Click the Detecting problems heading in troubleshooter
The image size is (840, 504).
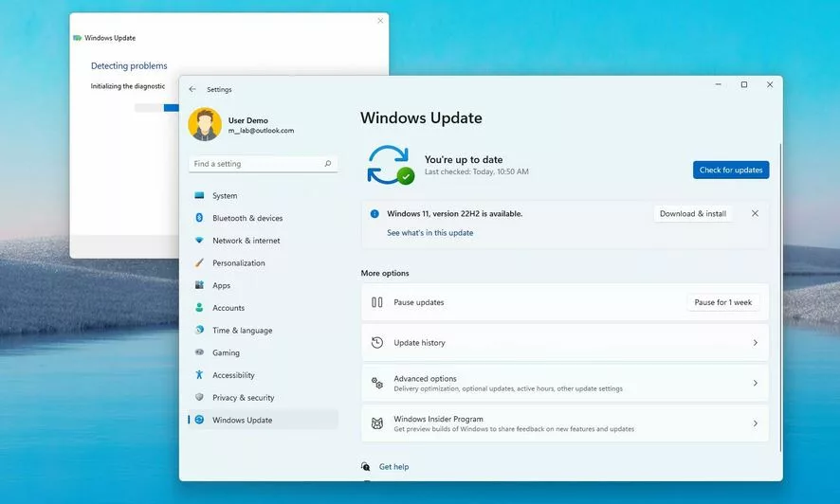129,65
